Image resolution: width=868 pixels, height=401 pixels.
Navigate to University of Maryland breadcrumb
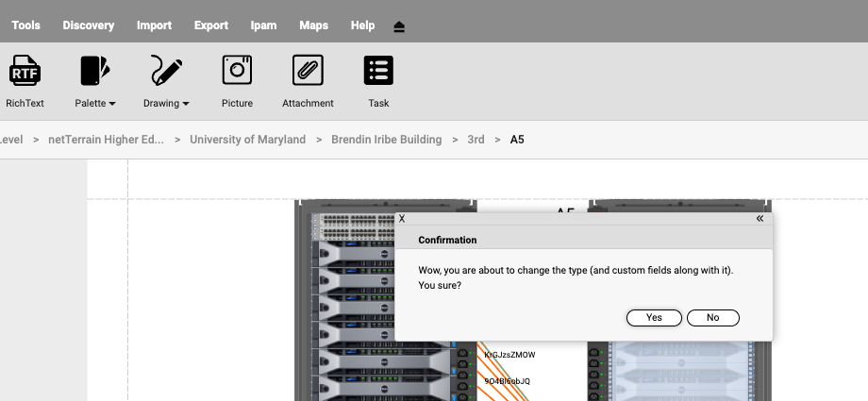(x=247, y=140)
